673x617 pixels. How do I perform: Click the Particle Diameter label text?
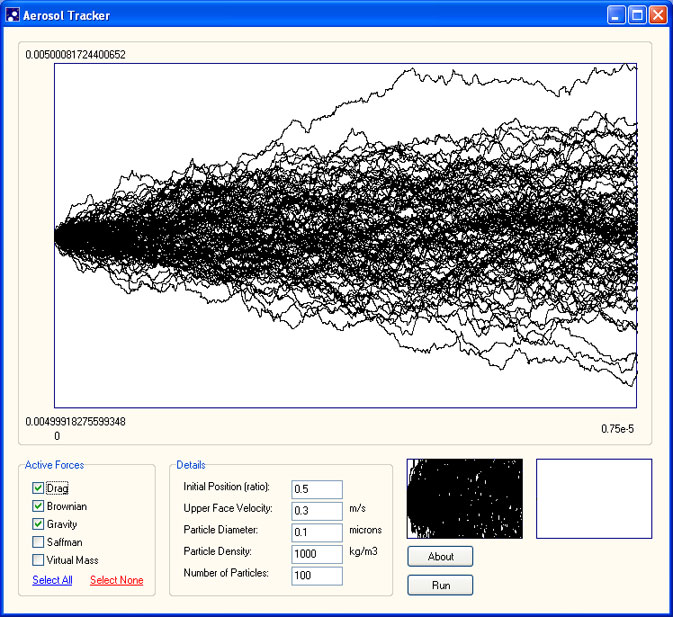[x=221, y=529]
